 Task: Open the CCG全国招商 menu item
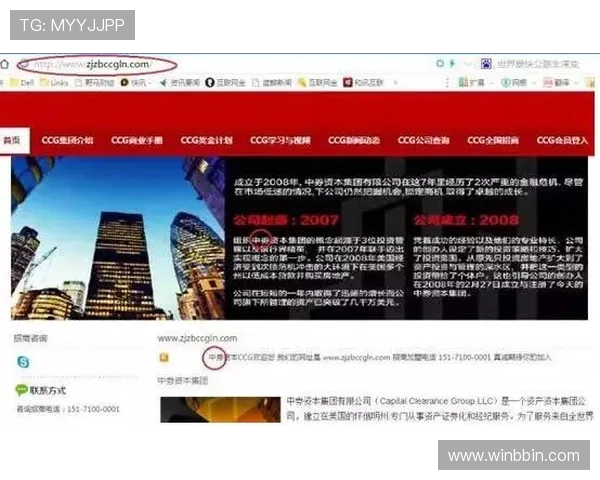(x=493, y=140)
